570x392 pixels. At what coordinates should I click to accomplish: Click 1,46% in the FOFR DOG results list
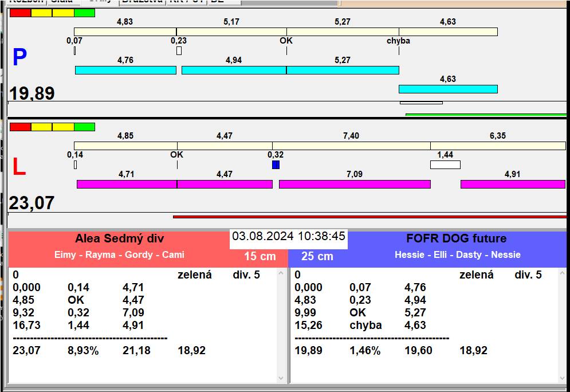tap(365, 351)
